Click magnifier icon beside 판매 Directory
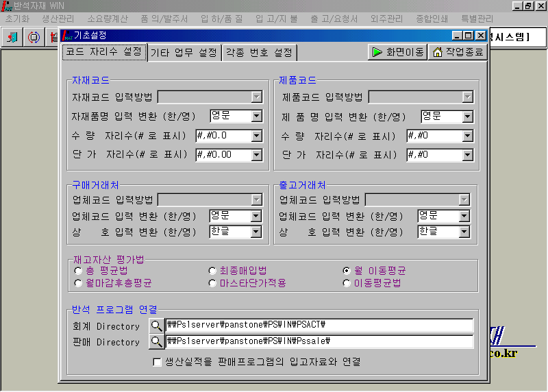The width and height of the screenshot is (548, 392). pyautogui.click(x=157, y=341)
